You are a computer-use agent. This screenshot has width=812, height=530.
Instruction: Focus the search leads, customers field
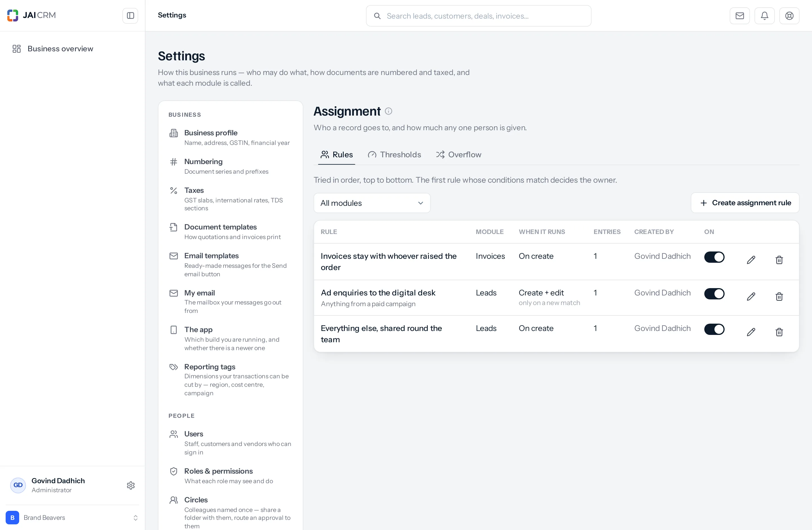pyautogui.click(x=479, y=16)
